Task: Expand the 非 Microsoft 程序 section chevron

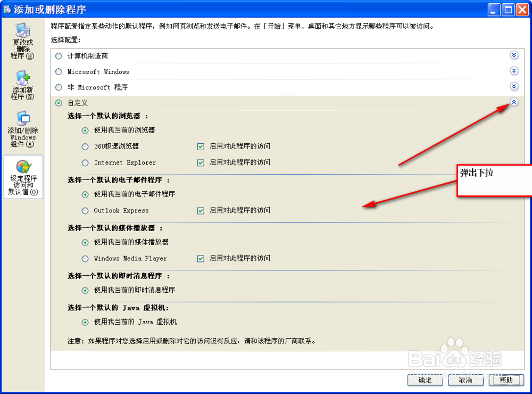Action: point(514,86)
